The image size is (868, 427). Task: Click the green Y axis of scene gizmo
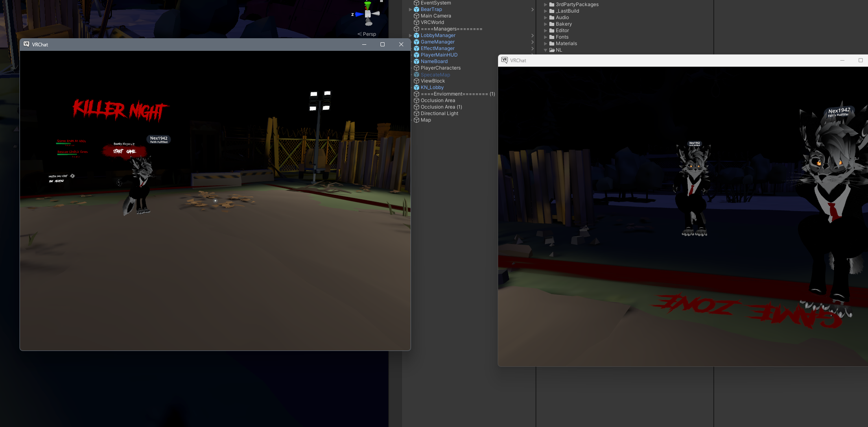(367, 5)
